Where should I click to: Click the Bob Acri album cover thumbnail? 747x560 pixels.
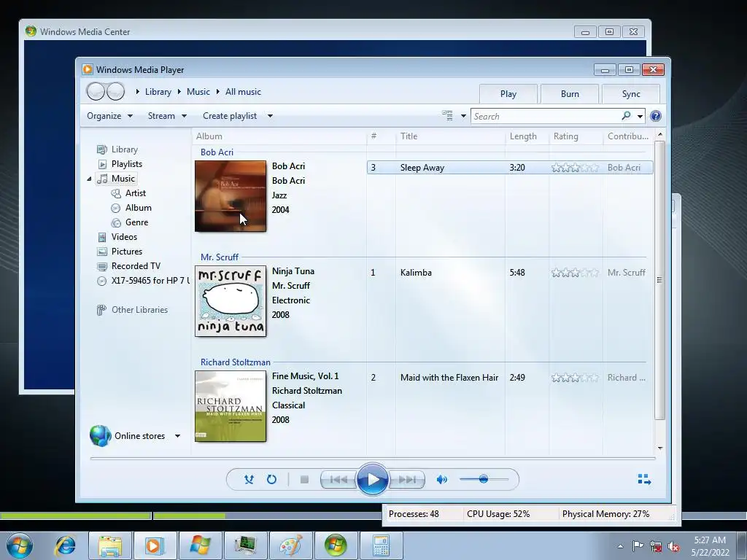pos(231,196)
